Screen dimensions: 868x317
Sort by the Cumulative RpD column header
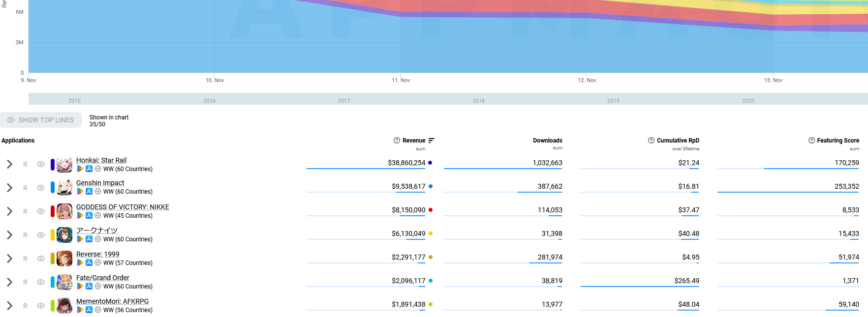tap(678, 141)
